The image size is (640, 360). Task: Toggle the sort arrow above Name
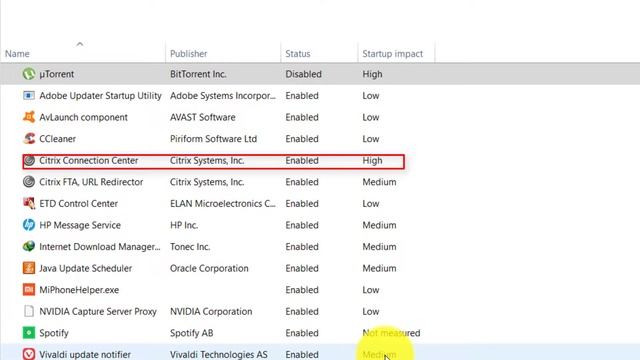tap(80, 44)
